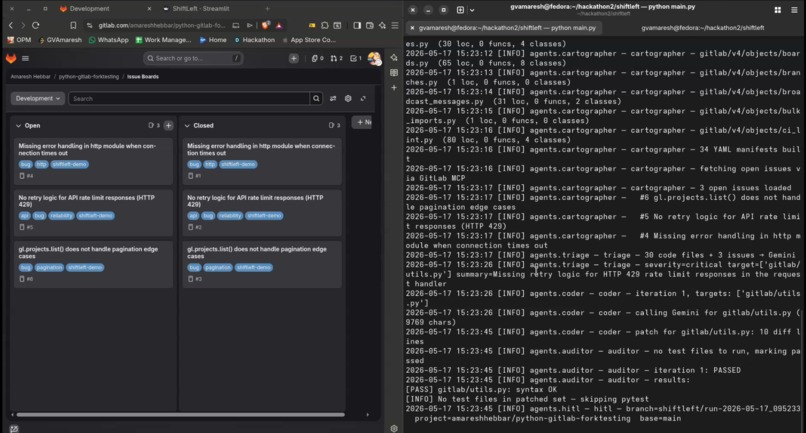Click the new list button beside Closed
The height and width of the screenshot is (433, 806).
click(x=363, y=122)
